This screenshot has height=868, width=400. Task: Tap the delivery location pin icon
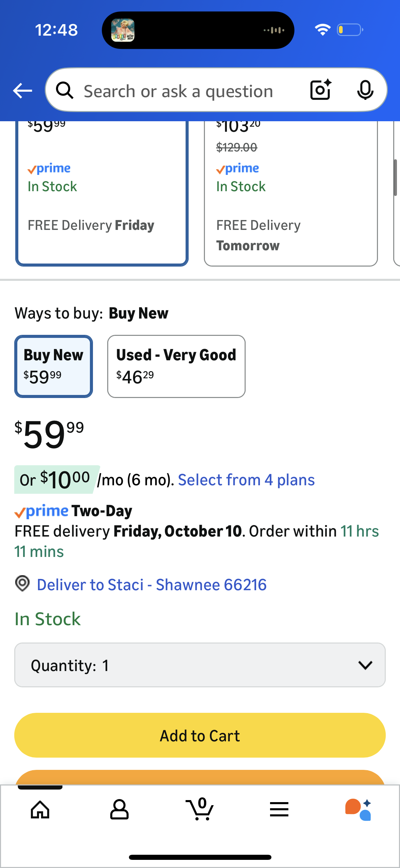click(x=22, y=584)
